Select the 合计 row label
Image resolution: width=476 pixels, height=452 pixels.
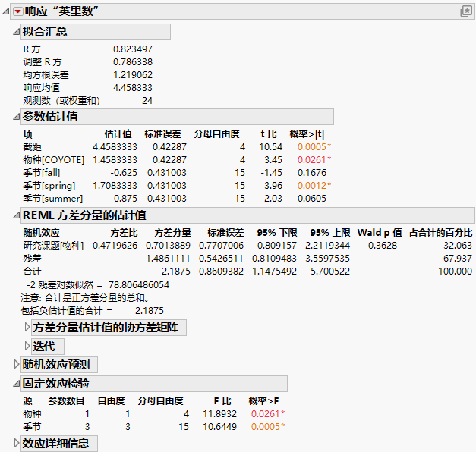(x=32, y=272)
